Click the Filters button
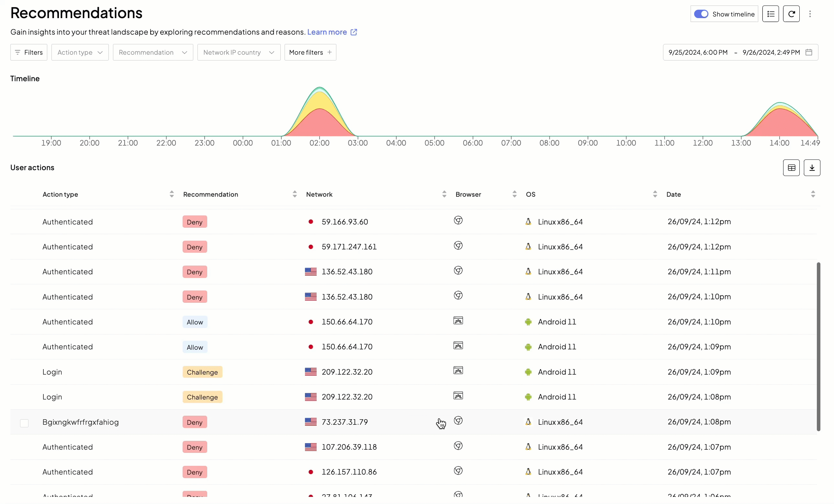834x504 pixels. coord(29,52)
